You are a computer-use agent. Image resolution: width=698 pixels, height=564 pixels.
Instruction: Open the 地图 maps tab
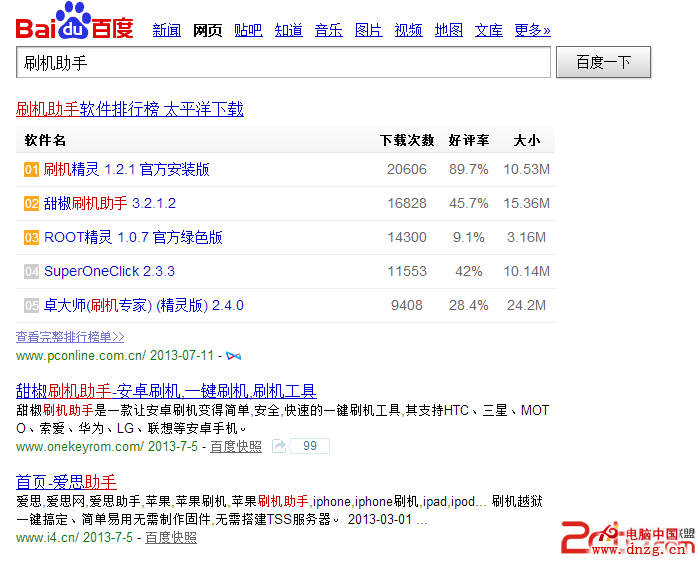click(449, 30)
